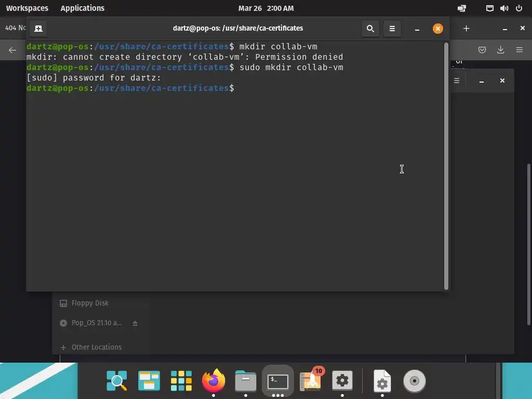
Task: Add new Firefox tab with plus icon
Action: 467,29
